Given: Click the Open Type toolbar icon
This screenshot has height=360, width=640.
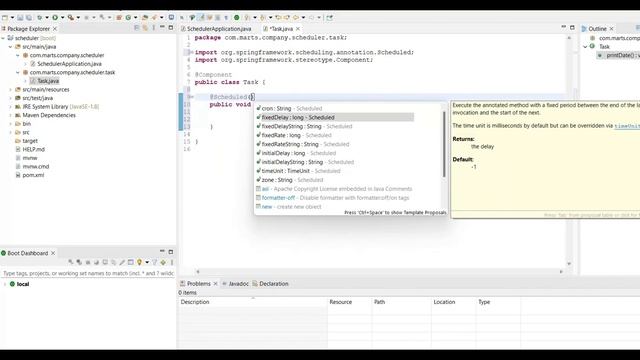Looking at the screenshot, I should [x=145, y=18].
